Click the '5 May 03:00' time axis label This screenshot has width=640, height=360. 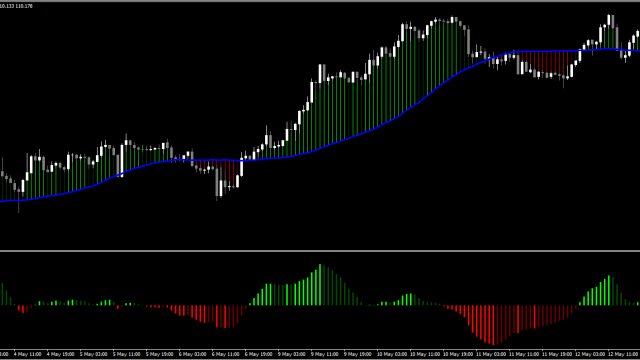[93, 354]
